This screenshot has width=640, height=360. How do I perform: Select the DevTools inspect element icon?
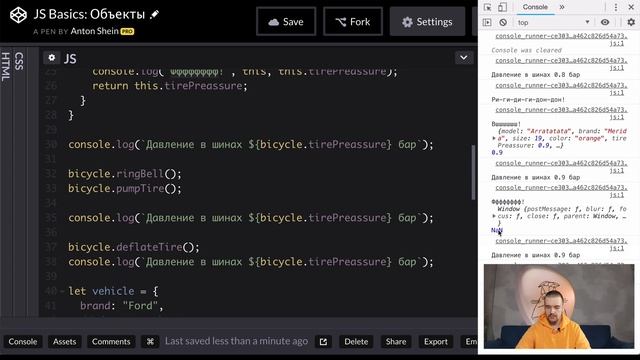487,7
